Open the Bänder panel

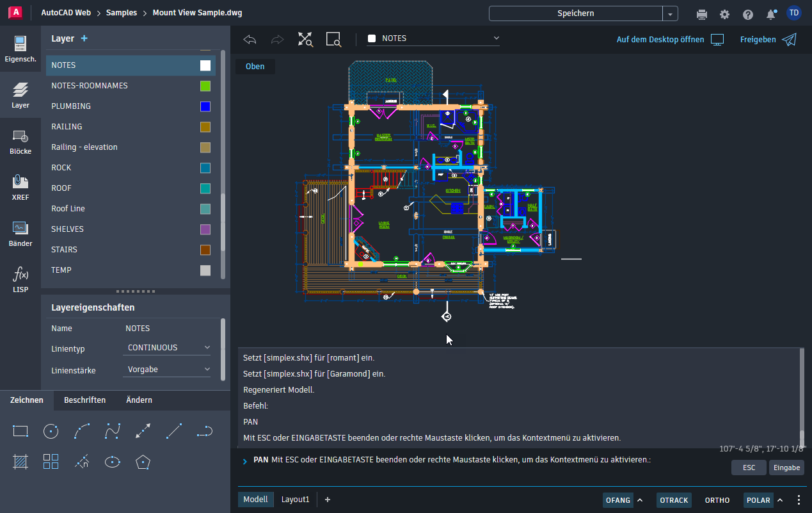(x=20, y=233)
